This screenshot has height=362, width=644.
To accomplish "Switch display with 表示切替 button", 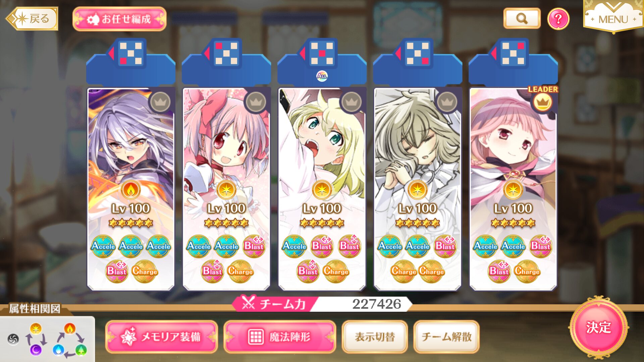I will tap(375, 337).
